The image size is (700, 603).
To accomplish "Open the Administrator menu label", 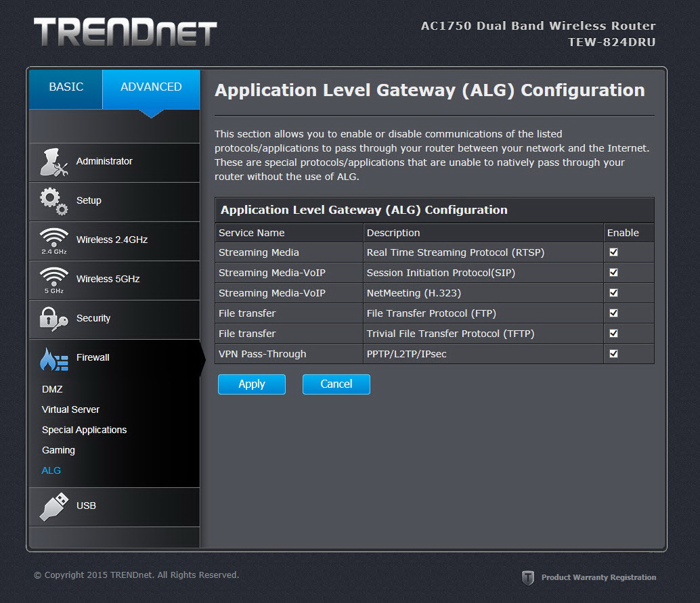I will (x=104, y=161).
